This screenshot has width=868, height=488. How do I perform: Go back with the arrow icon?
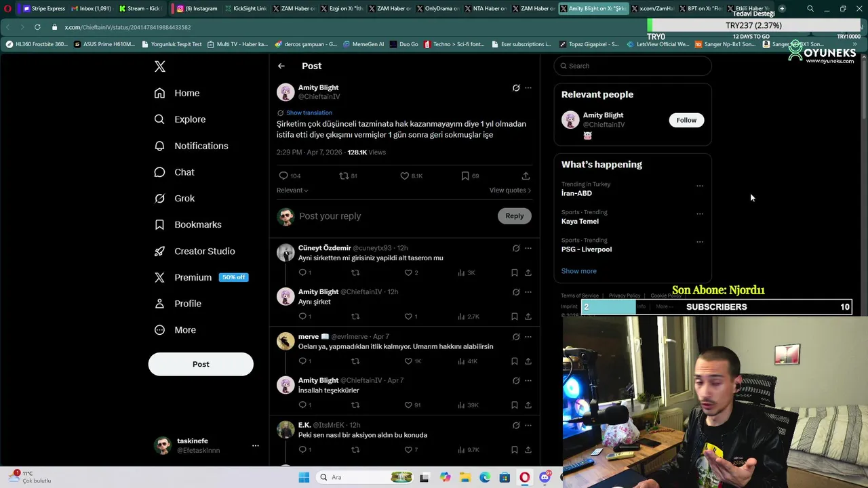[281, 66]
